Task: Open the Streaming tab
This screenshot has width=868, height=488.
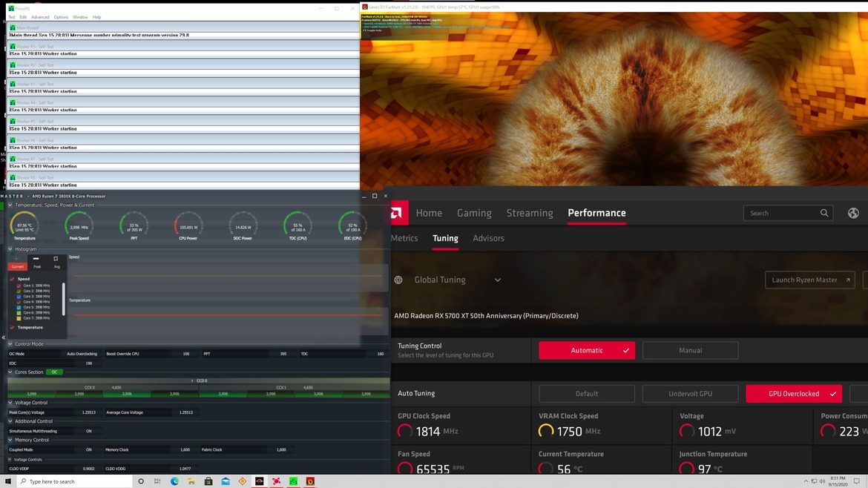Action: tap(529, 213)
